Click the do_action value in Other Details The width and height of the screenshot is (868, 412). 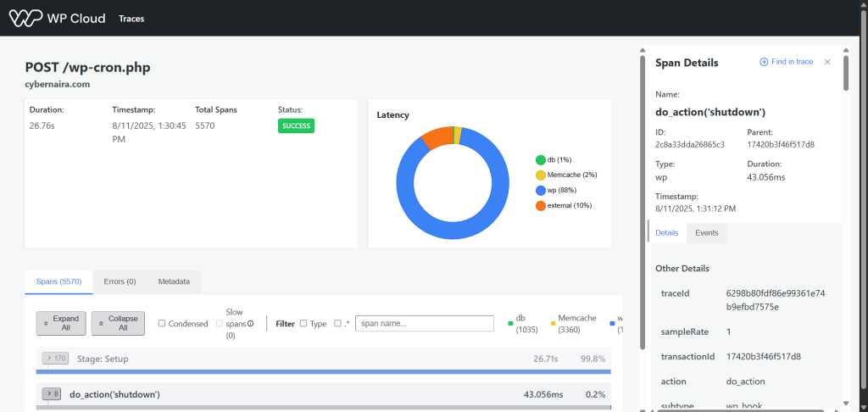click(x=745, y=381)
